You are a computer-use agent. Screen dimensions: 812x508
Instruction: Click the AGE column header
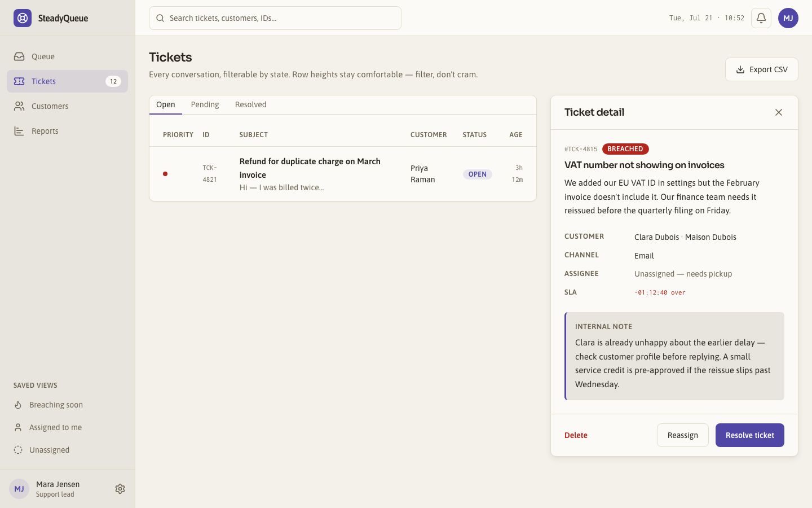tap(516, 134)
